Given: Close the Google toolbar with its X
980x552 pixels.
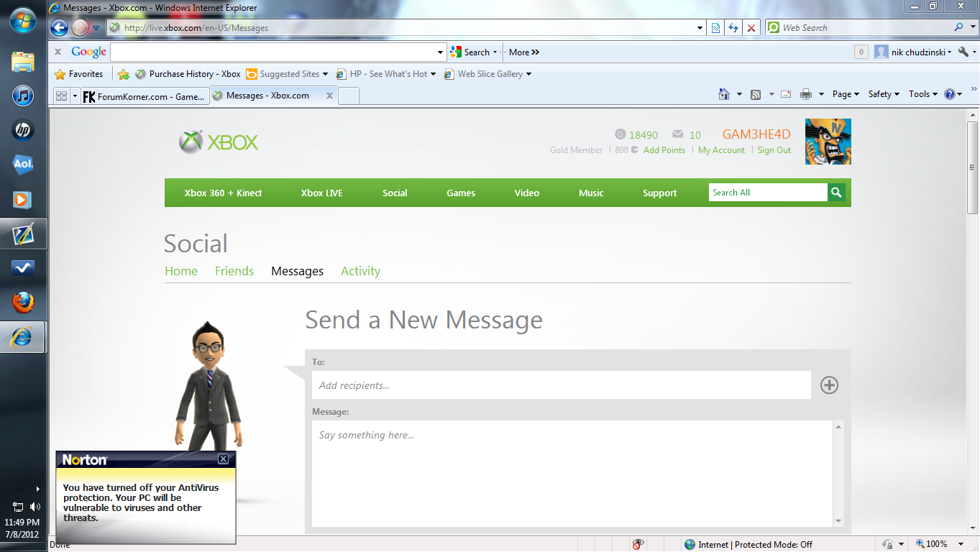Looking at the screenshot, I should click(x=58, y=52).
